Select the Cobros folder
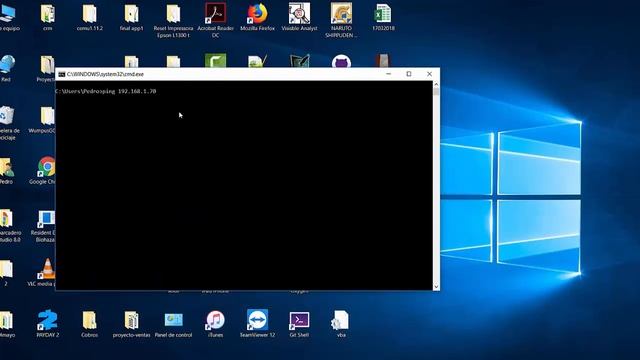Image resolution: width=640 pixels, height=360 pixels. (89, 320)
